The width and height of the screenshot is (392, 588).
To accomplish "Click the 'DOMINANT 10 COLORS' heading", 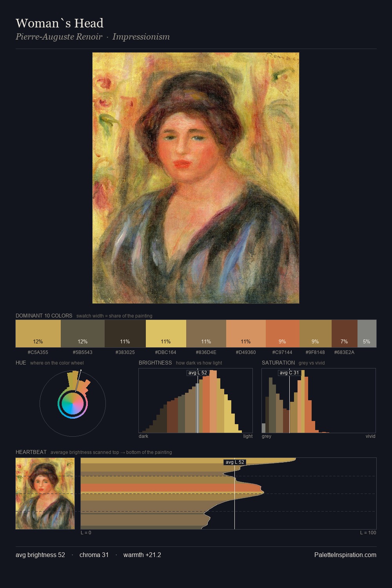I will [x=44, y=316].
